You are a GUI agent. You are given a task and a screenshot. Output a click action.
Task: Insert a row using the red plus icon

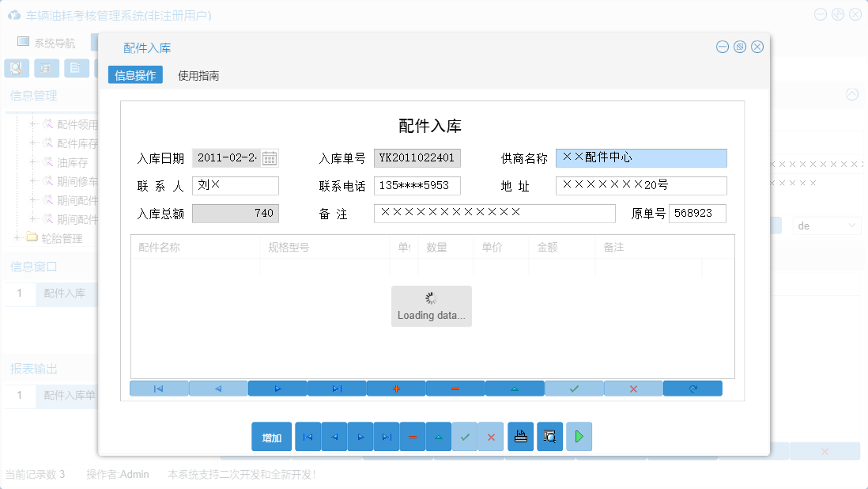tap(396, 388)
